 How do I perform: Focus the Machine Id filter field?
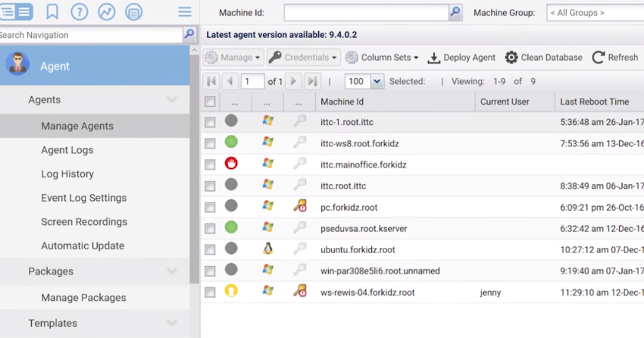tap(366, 13)
